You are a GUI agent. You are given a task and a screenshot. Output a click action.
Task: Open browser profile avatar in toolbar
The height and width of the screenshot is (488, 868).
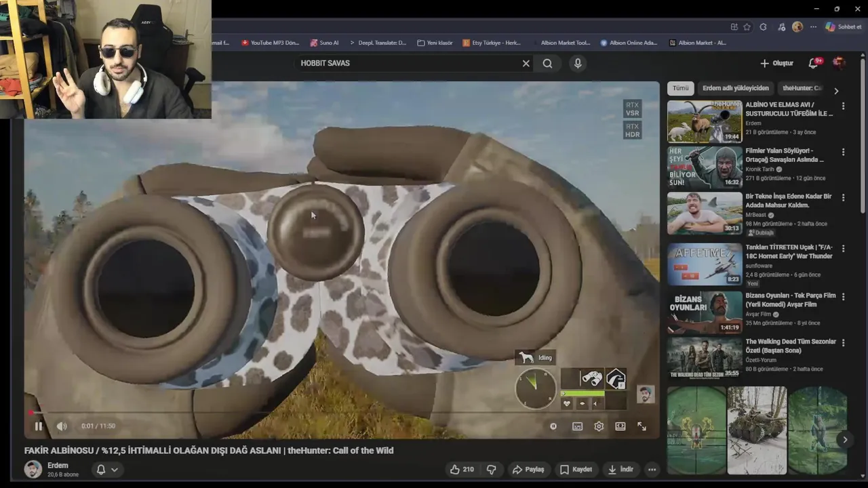[x=797, y=27]
